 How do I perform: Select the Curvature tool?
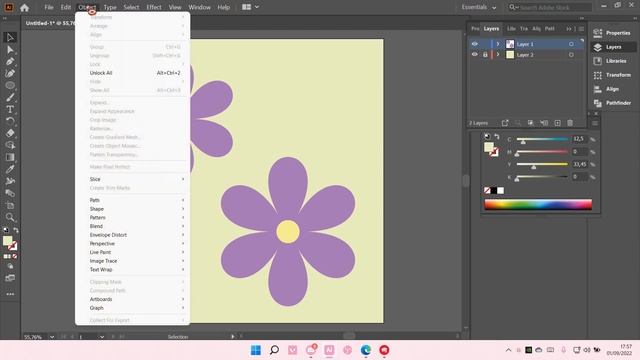[x=10, y=73]
